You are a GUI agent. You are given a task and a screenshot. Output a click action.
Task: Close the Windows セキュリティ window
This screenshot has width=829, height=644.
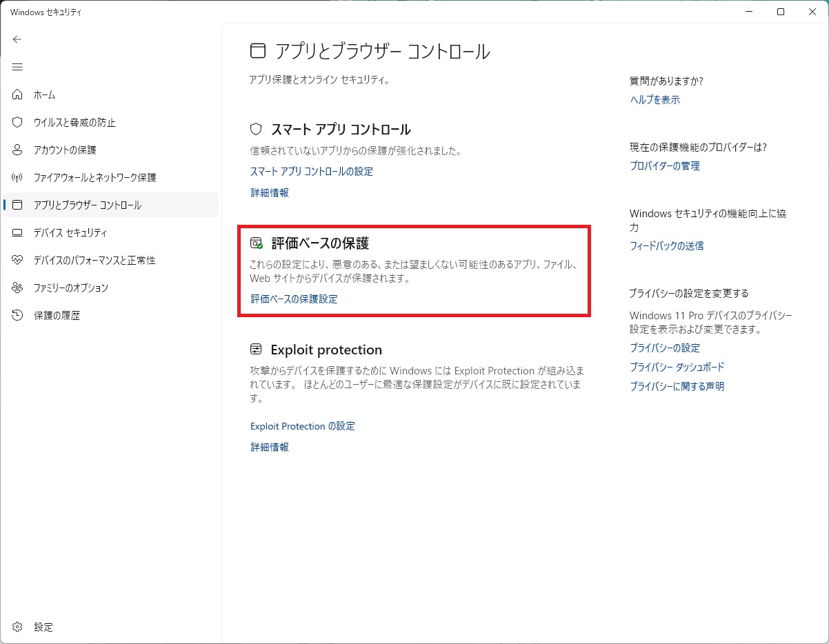[x=812, y=12]
